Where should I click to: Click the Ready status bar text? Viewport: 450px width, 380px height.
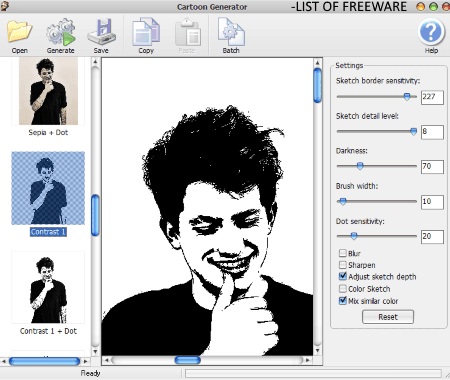coord(90,373)
